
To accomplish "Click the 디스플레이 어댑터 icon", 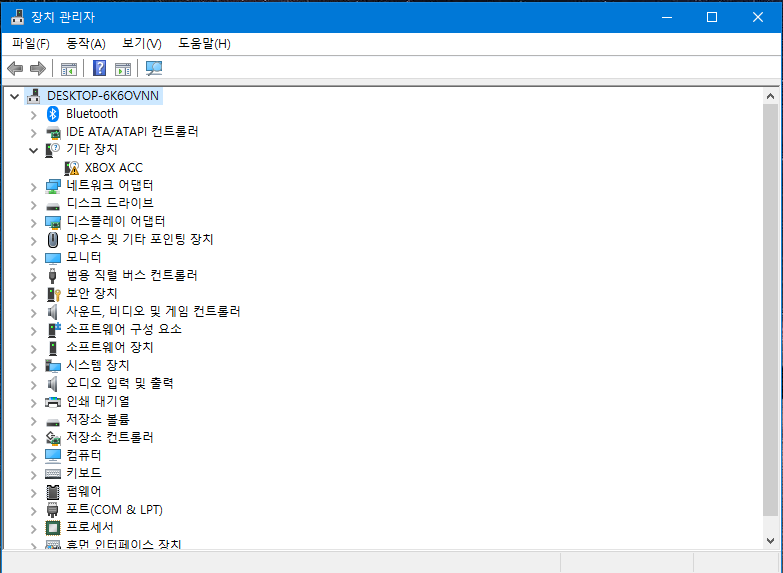I will tap(53, 222).
